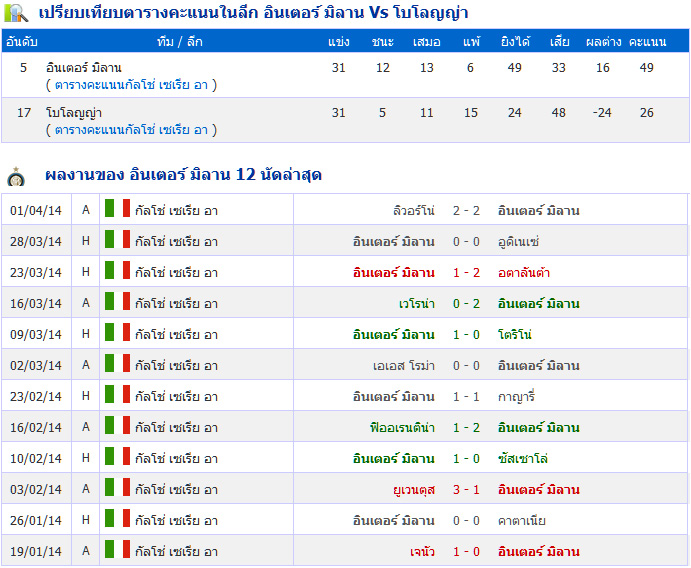Click the 1 - 1 score versus กาญารี่
The height and width of the screenshot is (568, 691).
[x=466, y=397]
